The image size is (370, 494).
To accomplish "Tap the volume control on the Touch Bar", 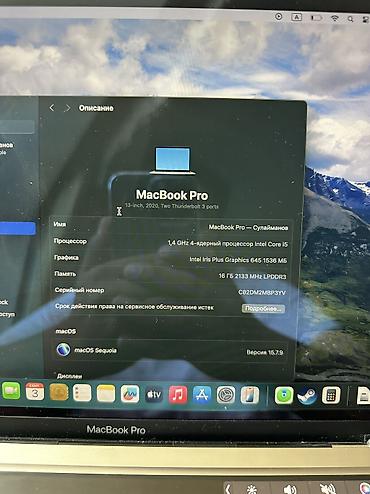I will click(x=290, y=489).
